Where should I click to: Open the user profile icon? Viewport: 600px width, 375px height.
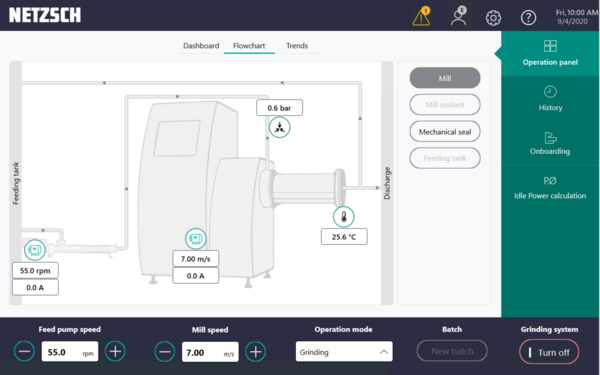458,17
